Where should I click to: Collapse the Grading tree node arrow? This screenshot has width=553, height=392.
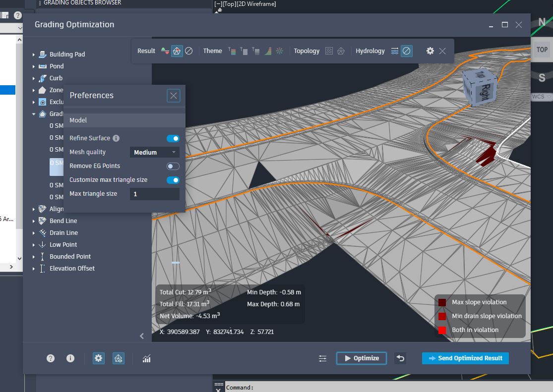34,114
